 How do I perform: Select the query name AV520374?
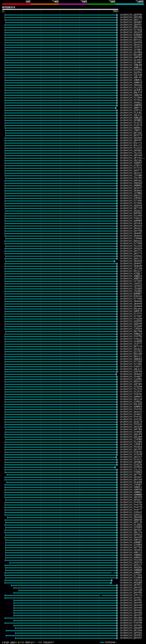pyautogui.click(x=8, y=8)
